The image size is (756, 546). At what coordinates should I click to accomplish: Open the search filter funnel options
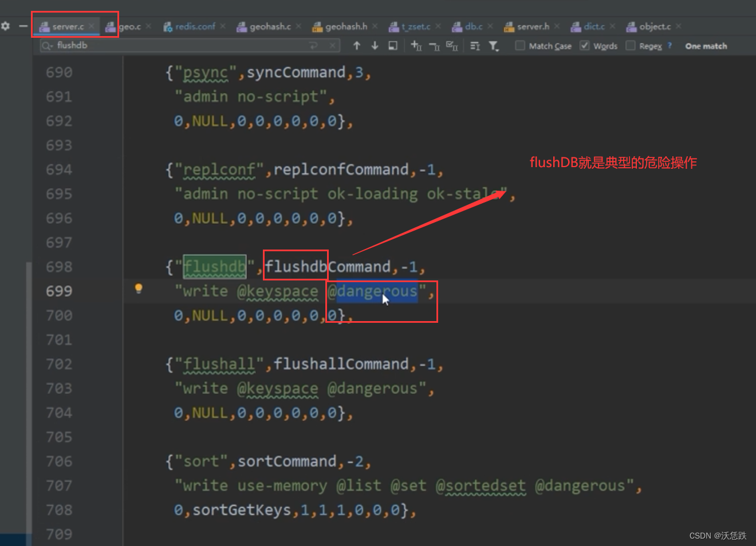pos(494,45)
